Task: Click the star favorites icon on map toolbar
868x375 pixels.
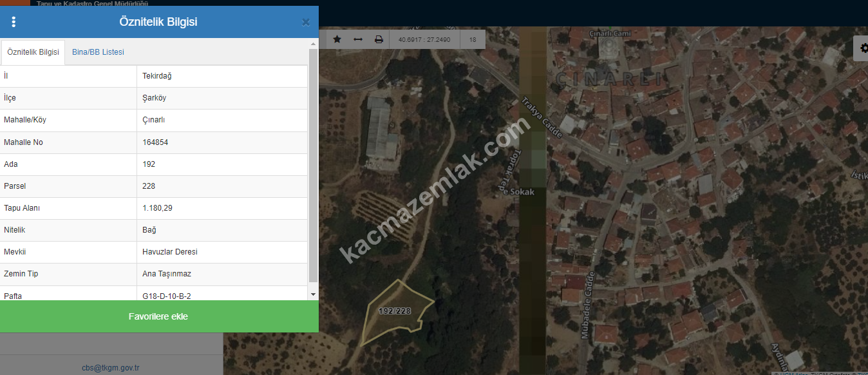Action: point(337,39)
